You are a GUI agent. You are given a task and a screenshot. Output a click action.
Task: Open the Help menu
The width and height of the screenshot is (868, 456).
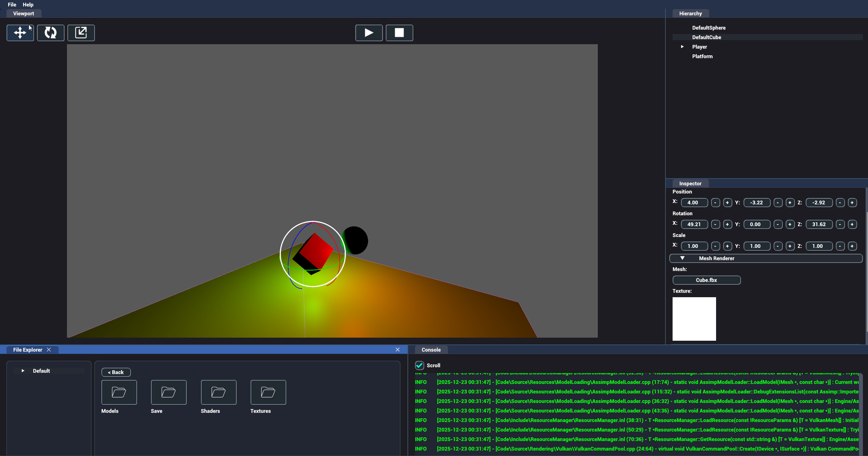[28, 4]
